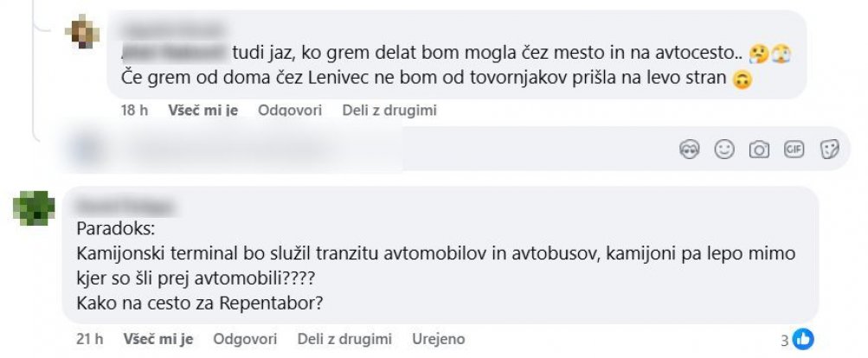The image size is (868, 358).
Task: Open the emoji picker in reply box
Action: tap(724, 150)
